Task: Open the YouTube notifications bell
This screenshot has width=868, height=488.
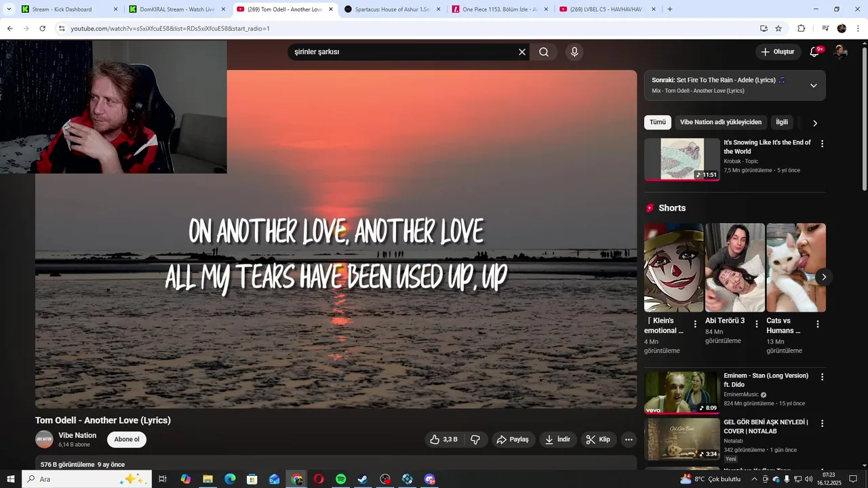Action: [x=815, y=52]
